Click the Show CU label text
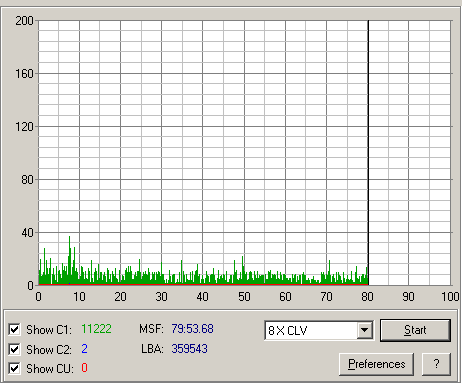The image size is (462, 384). coord(50,369)
